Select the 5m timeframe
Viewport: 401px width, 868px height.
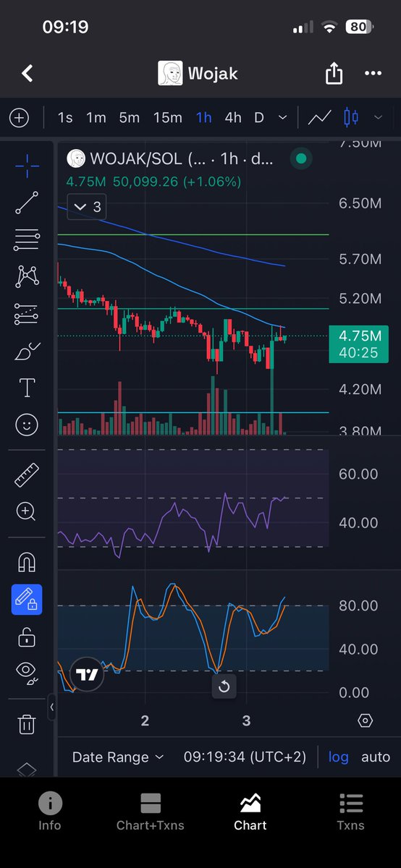pyautogui.click(x=129, y=117)
